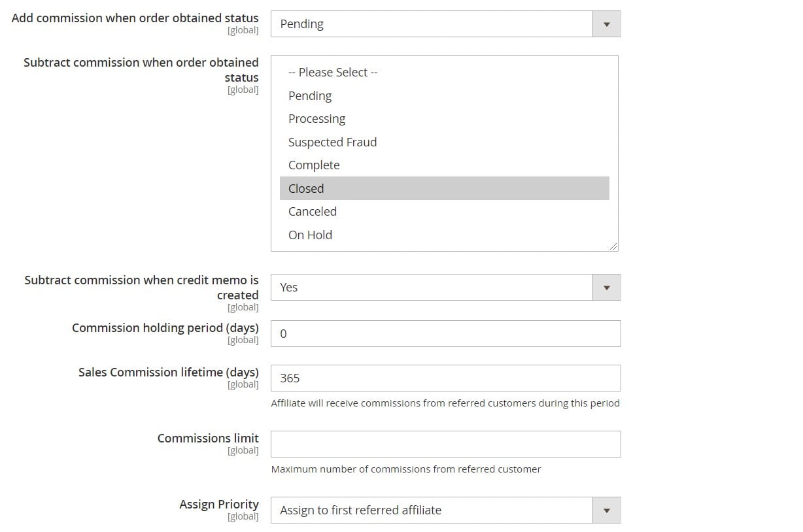
Task: Click arrow of the Yes credit memo dropdown
Action: point(607,288)
